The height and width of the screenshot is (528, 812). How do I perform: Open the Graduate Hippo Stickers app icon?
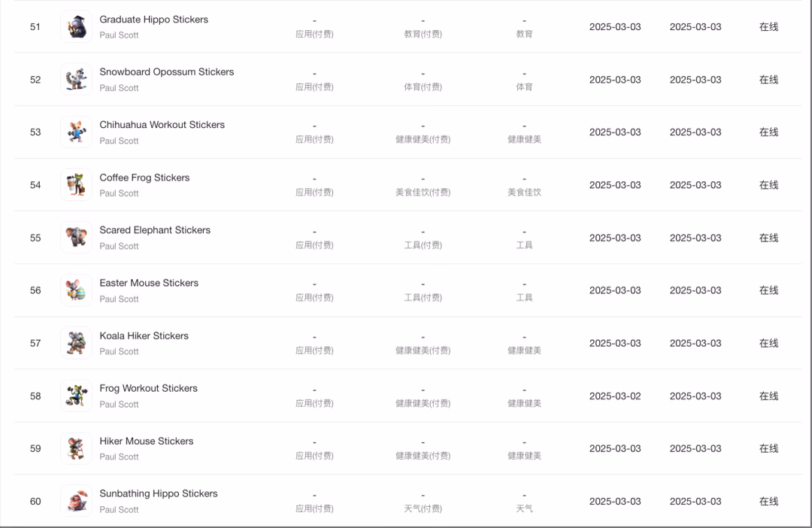(76, 26)
